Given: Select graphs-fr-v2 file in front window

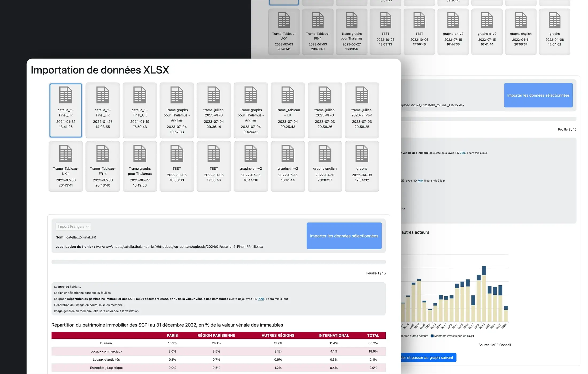Looking at the screenshot, I should (288, 166).
